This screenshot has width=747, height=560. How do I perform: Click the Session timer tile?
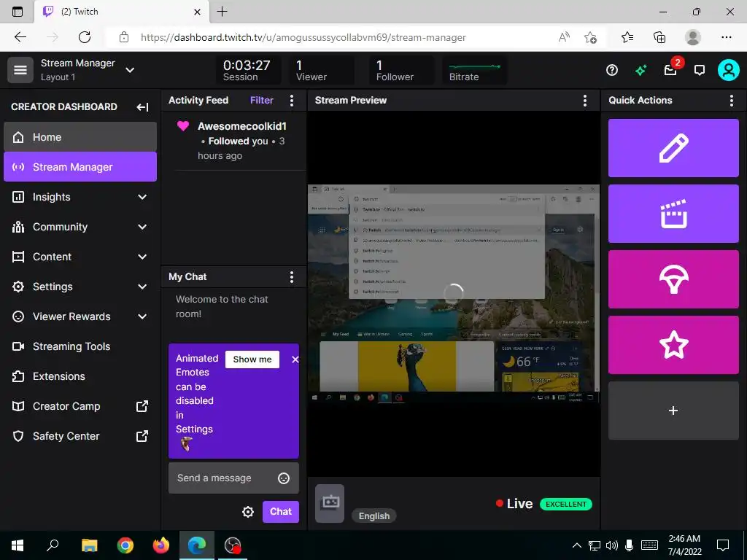click(247, 71)
